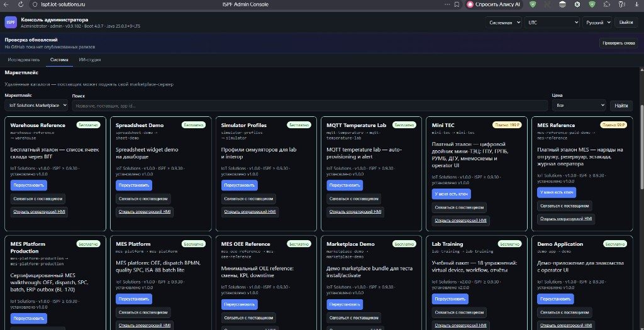Switch to the ИИ-студия tab

tap(90, 60)
